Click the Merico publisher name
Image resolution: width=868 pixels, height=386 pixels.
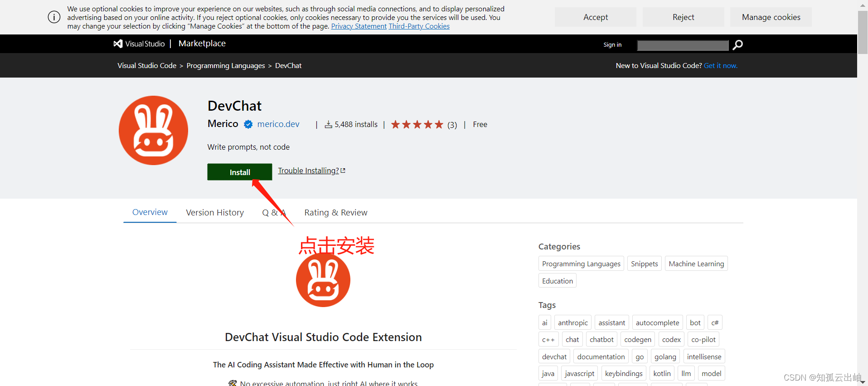(223, 124)
